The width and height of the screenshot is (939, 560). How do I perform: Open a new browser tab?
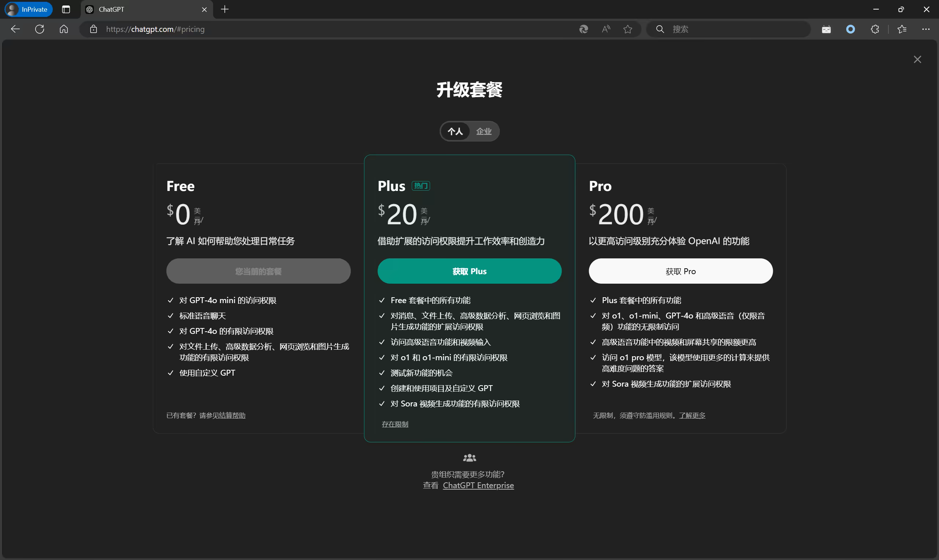(224, 9)
